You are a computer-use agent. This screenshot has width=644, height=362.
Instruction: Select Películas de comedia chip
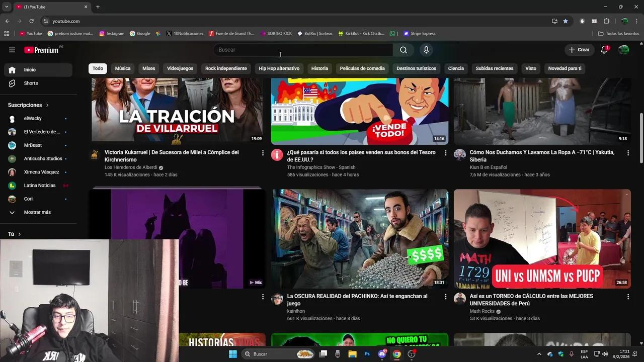362,68
